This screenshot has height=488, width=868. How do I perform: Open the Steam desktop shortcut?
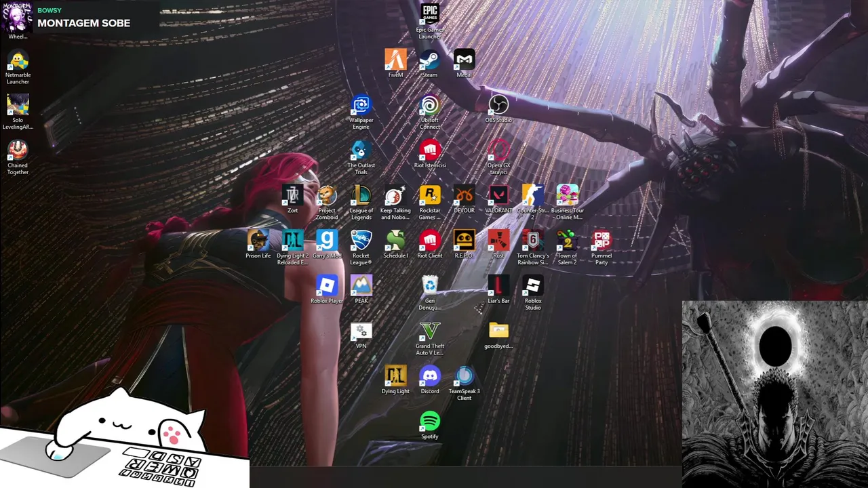click(430, 59)
